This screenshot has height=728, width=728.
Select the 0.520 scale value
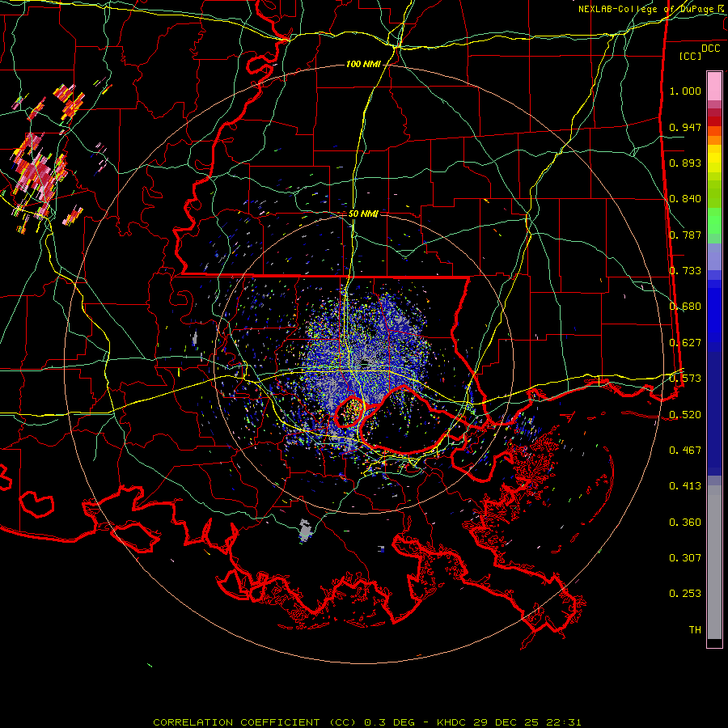coord(685,415)
